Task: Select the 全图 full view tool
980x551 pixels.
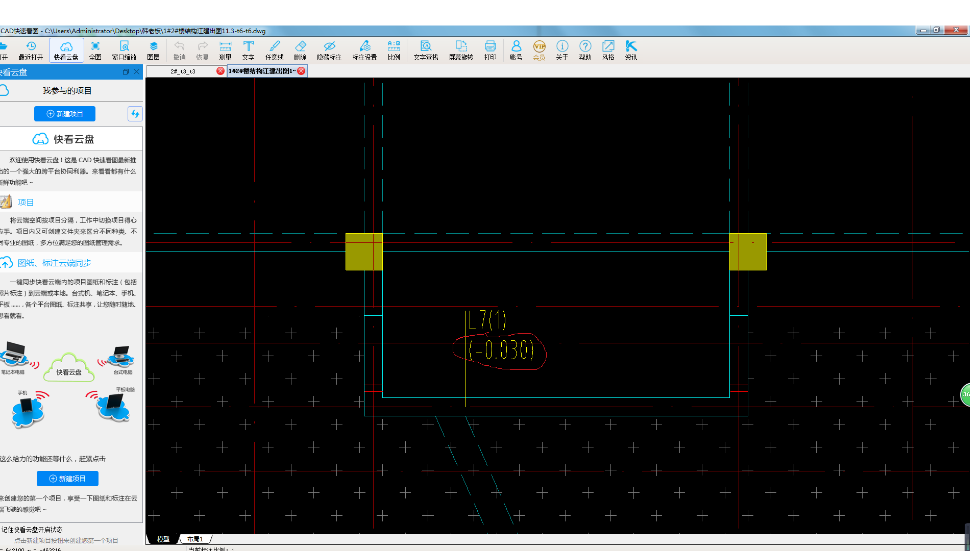Action: tap(95, 51)
